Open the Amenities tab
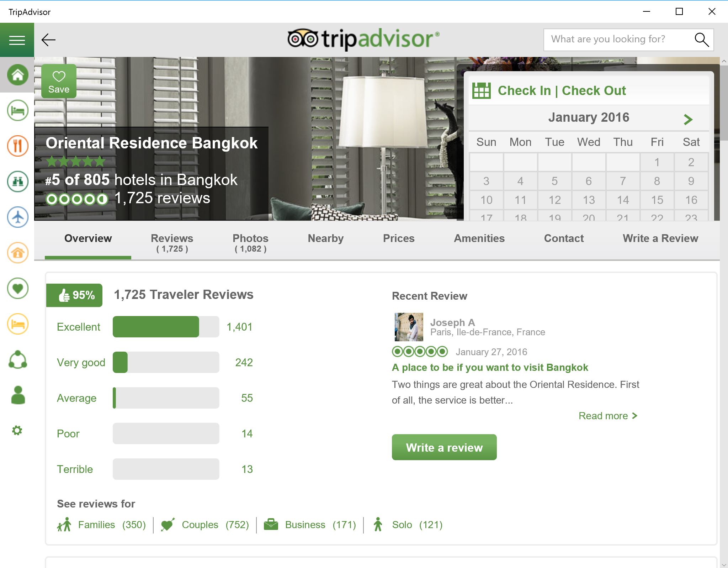The width and height of the screenshot is (728, 568). (479, 238)
